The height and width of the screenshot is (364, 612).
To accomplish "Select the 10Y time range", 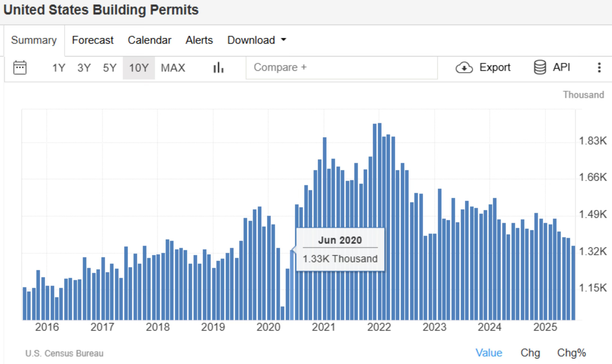I will point(138,68).
